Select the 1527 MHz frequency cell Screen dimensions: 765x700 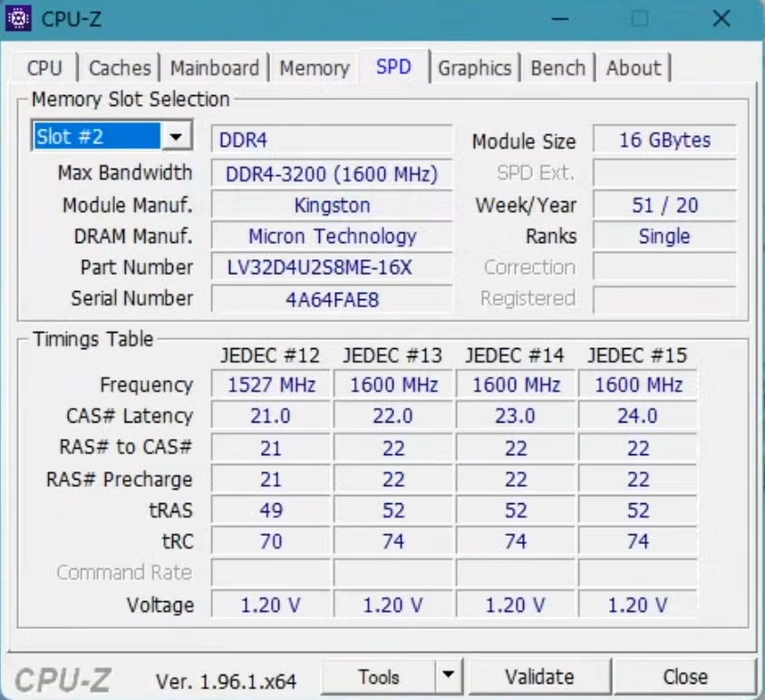click(x=271, y=384)
